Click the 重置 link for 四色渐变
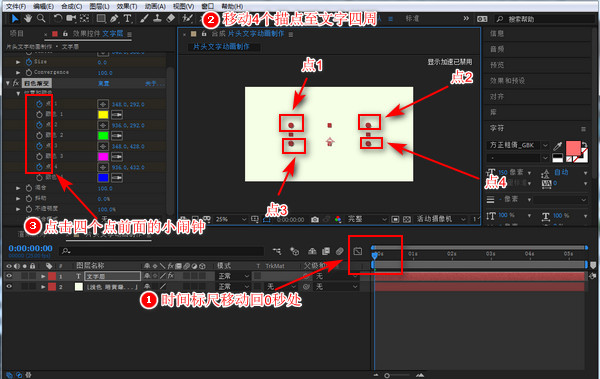The height and width of the screenshot is (379, 600). [x=104, y=83]
